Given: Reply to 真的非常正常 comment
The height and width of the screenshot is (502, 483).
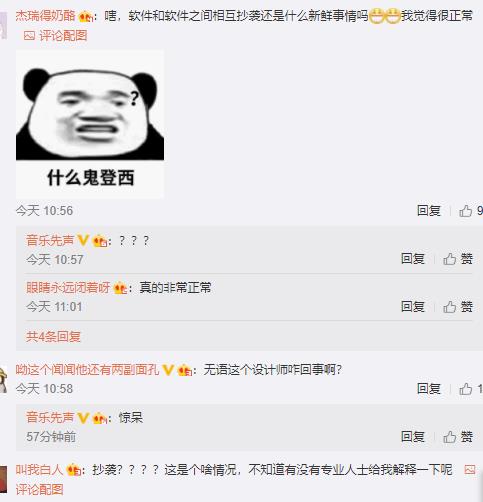Looking at the screenshot, I should (413, 307).
